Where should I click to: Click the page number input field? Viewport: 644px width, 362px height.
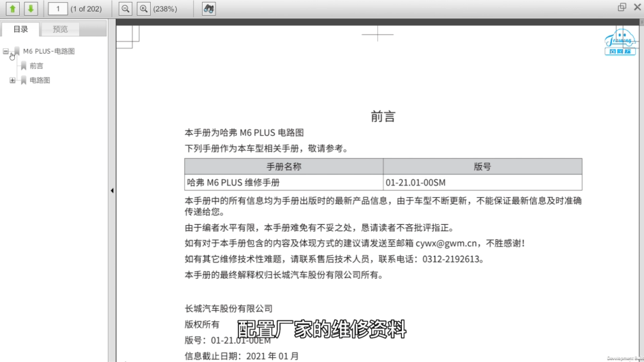coord(58,9)
